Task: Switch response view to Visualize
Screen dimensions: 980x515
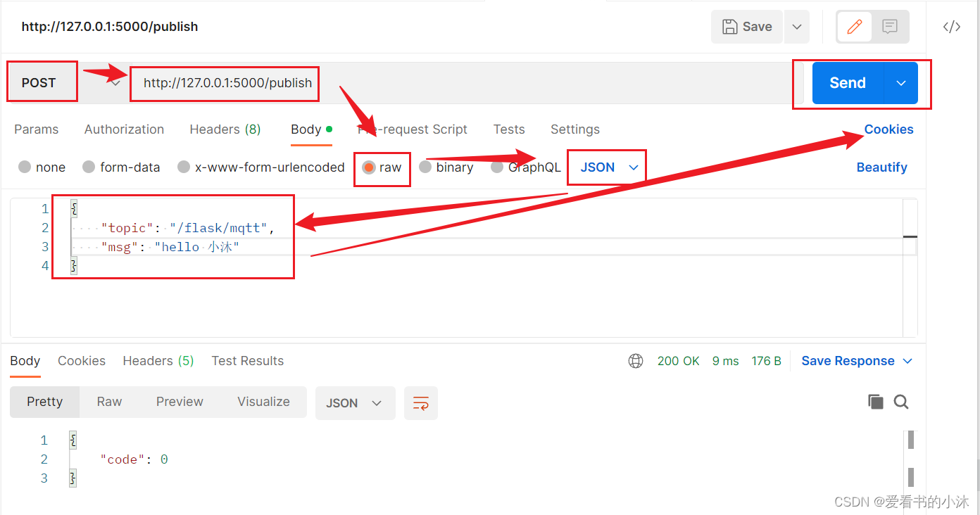Action: [263, 402]
